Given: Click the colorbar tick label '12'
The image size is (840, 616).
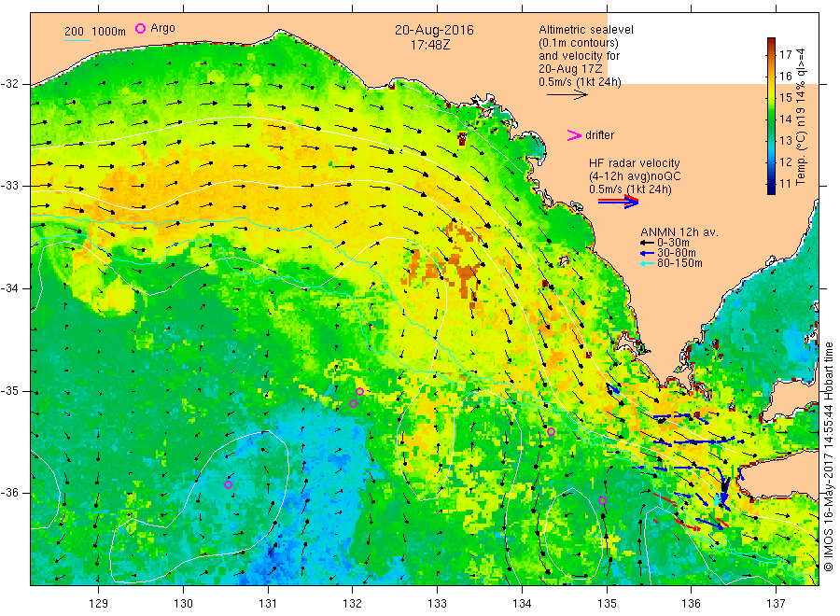Looking at the screenshot, I should click(785, 161).
